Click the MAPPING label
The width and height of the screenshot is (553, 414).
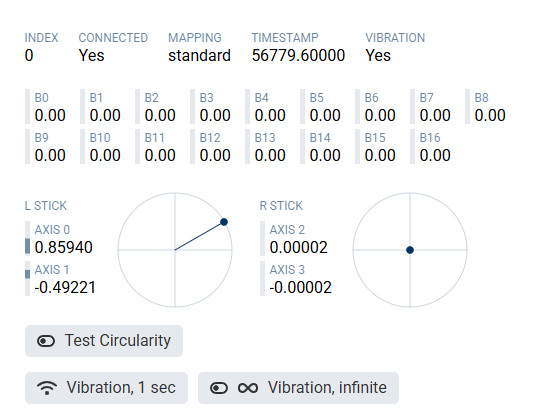tap(195, 38)
